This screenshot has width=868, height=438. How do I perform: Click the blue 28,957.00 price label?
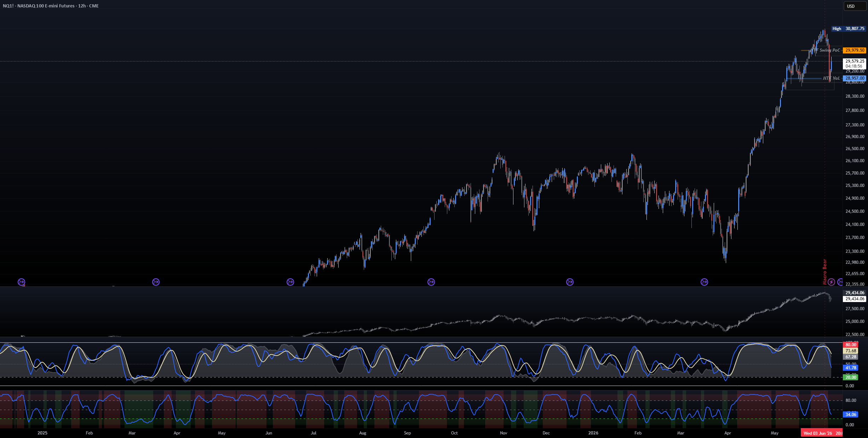(x=855, y=78)
